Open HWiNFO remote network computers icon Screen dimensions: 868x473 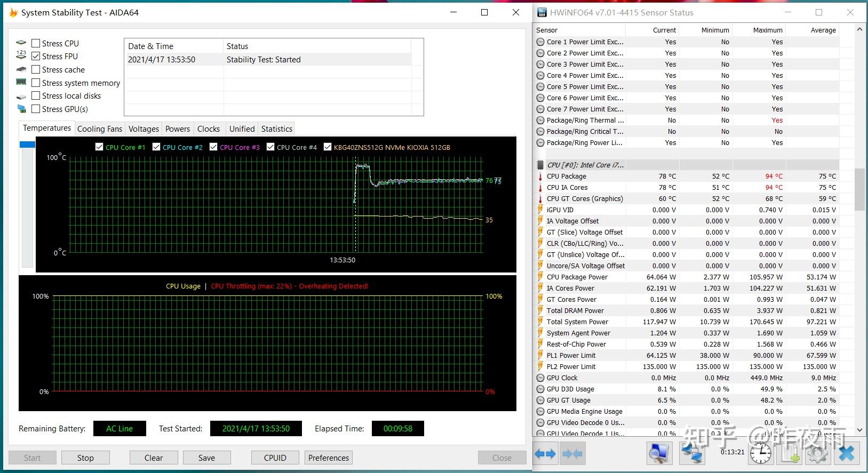point(693,454)
